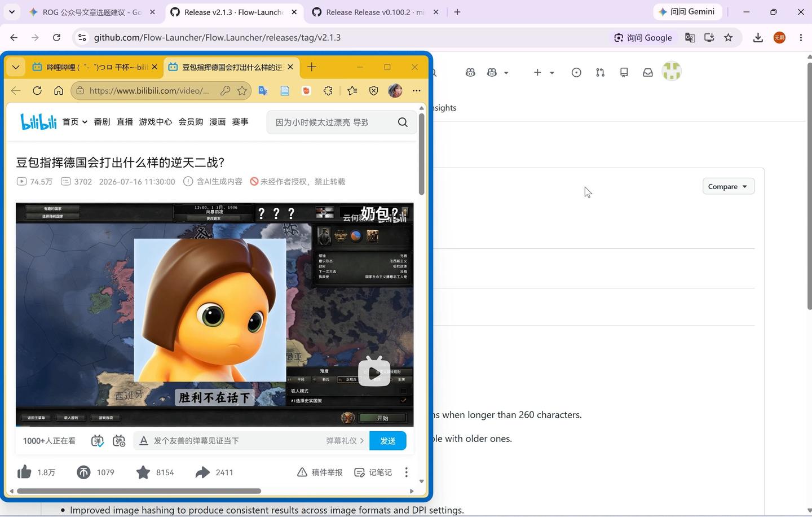Screen dimensions: 812x517
Task: Open new tab in Edge window
Action: (311, 67)
